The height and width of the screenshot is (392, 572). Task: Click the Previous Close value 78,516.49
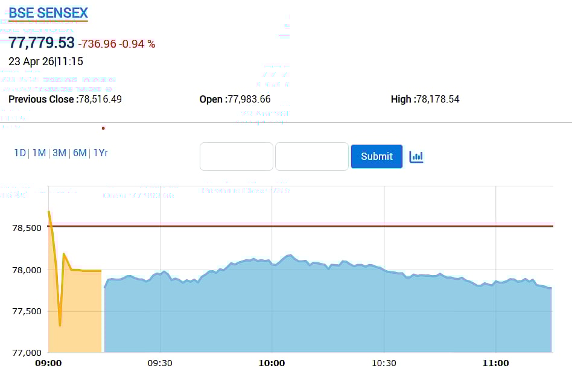pyautogui.click(x=100, y=99)
